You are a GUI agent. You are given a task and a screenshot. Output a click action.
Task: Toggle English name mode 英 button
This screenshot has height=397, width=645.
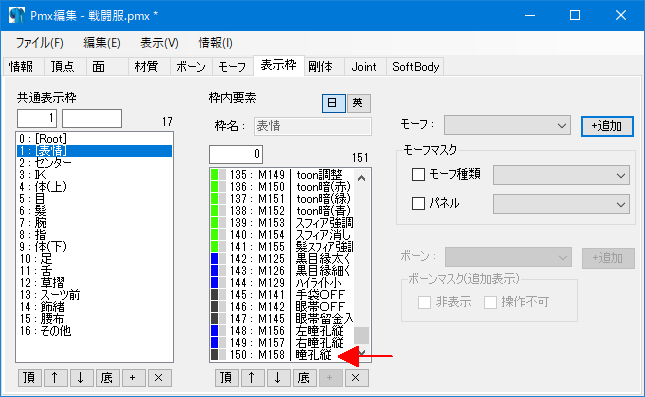[x=358, y=103]
